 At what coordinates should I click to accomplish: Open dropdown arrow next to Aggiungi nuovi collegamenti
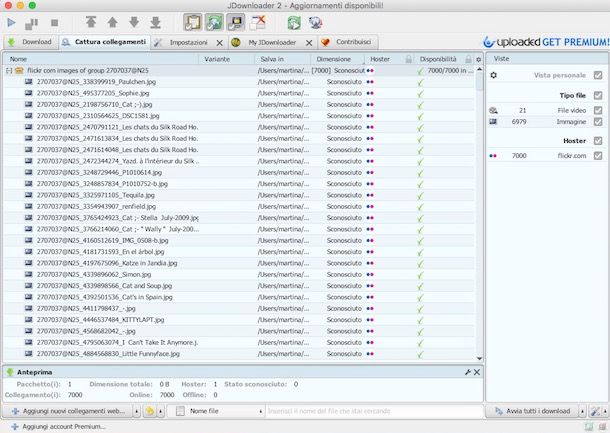tap(137, 411)
